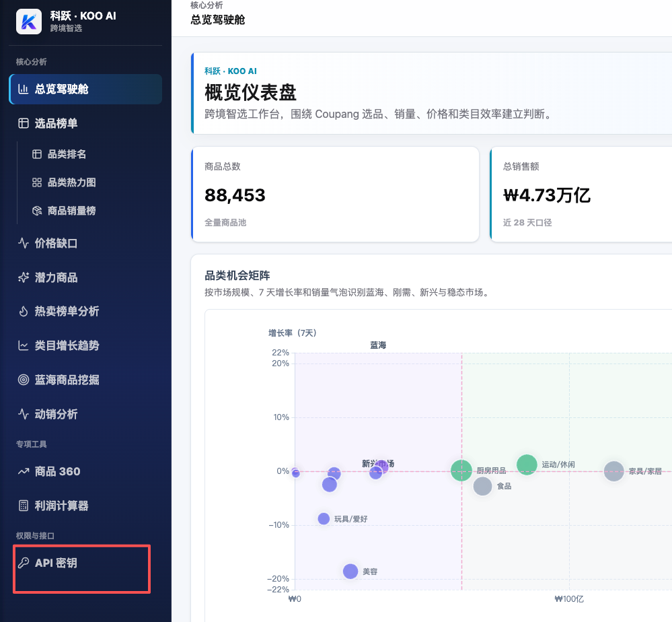Open 商品 360 tool
Screen dimensions: 672x622
coord(85,472)
